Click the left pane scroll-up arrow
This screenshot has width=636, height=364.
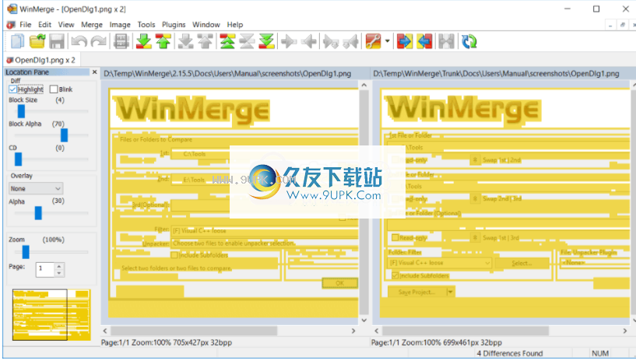coord(364,85)
